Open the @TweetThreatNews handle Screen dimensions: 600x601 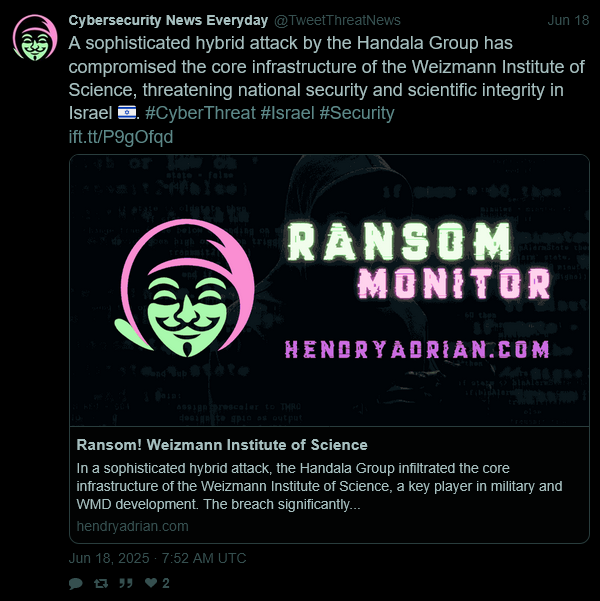click(x=337, y=20)
